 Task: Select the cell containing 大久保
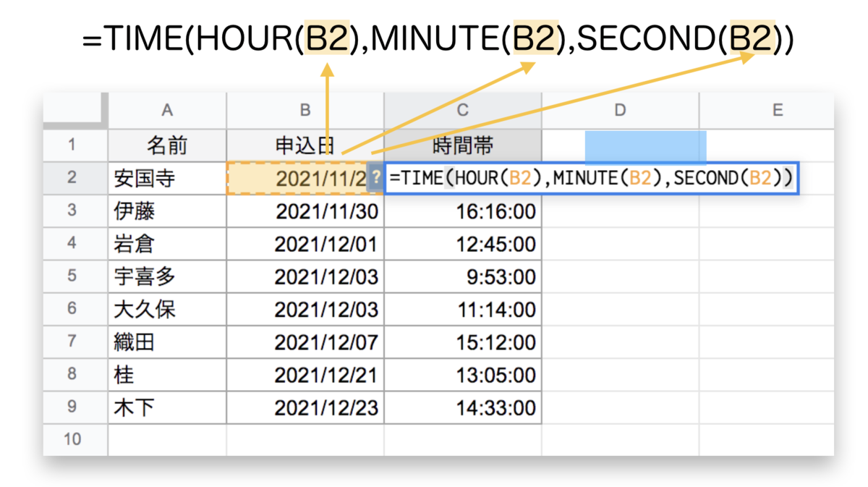click(167, 310)
